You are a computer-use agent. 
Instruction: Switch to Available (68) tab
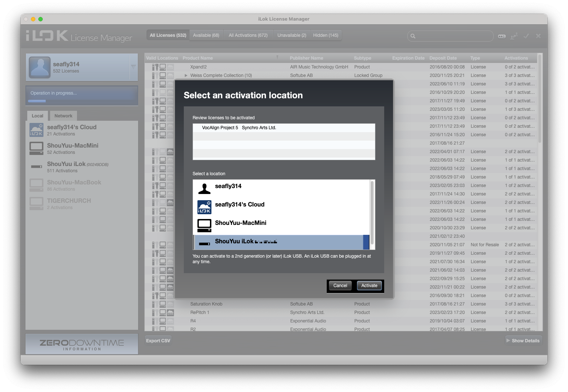pos(206,35)
